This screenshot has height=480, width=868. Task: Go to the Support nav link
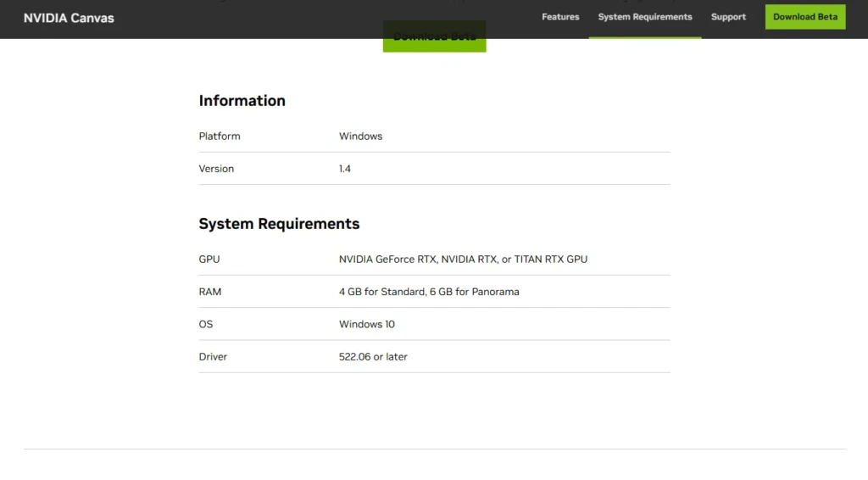(x=728, y=17)
